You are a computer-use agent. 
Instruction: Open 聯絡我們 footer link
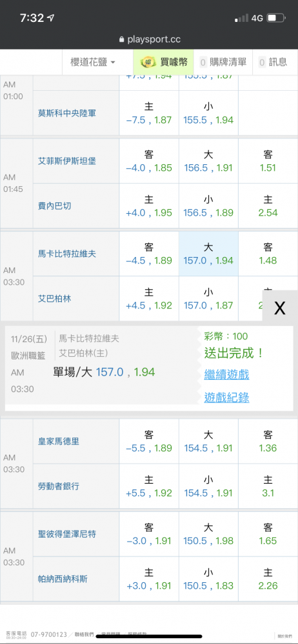coord(84,634)
